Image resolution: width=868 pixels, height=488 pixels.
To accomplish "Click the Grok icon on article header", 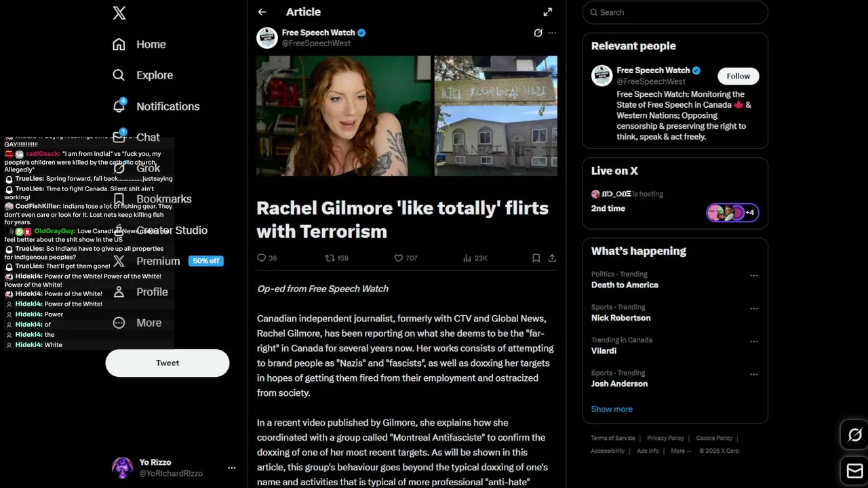I will pos(538,33).
